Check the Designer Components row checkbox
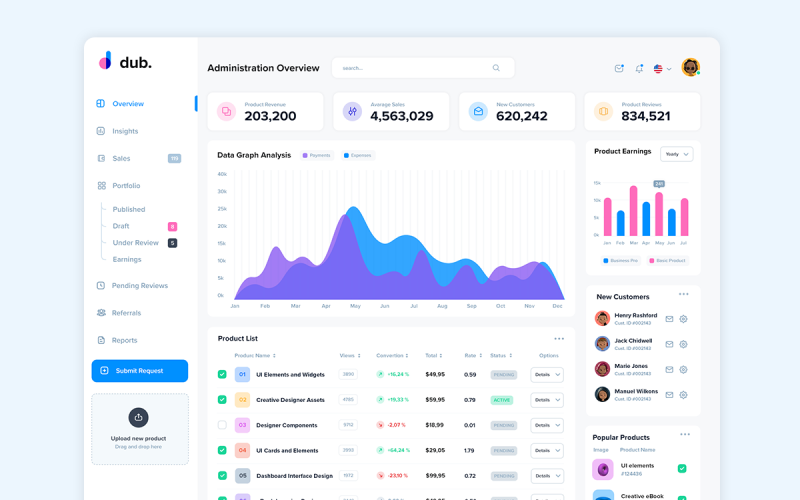This screenshot has height=500, width=800. pyautogui.click(x=222, y=425)
